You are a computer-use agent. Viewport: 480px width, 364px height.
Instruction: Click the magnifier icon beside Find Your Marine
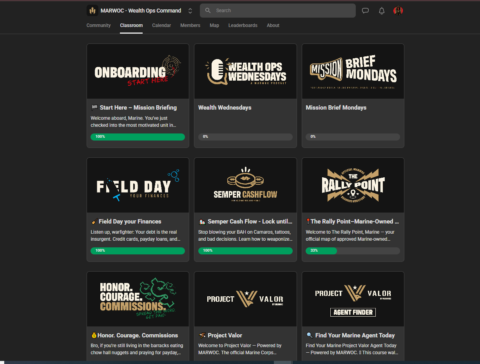310,335
